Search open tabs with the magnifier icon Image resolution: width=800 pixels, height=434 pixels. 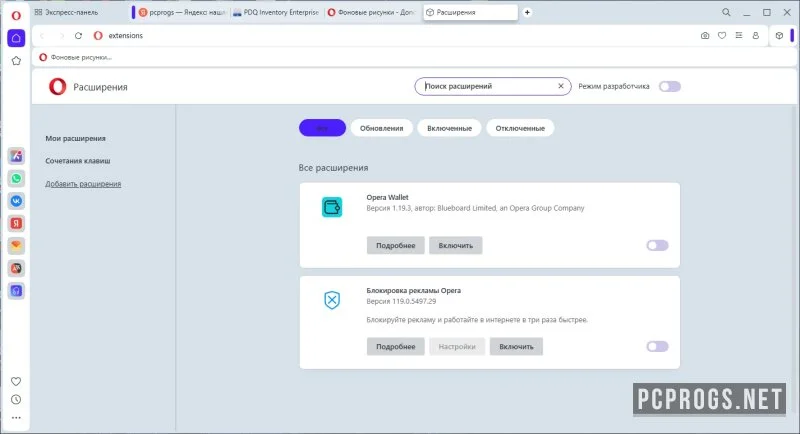point(726,12)
